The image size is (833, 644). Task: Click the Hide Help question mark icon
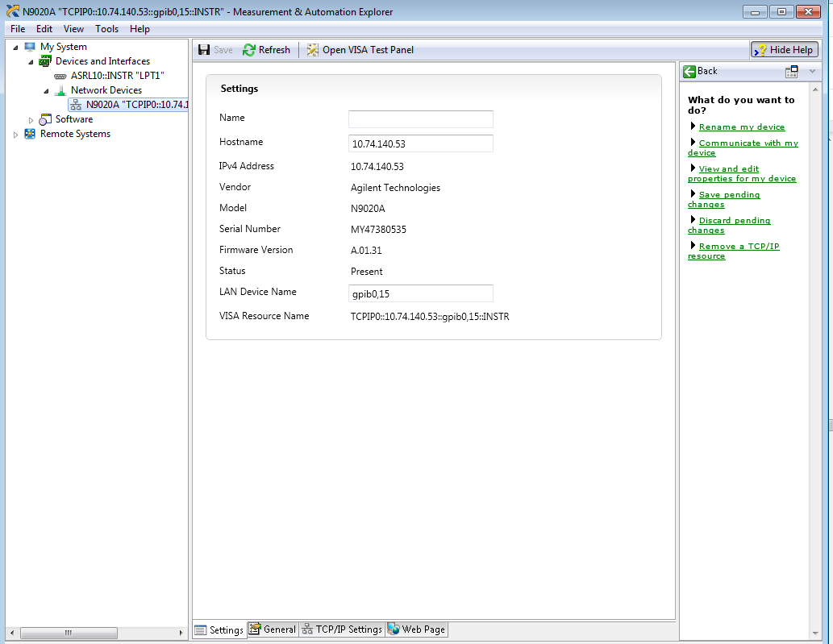click(760, 51)
